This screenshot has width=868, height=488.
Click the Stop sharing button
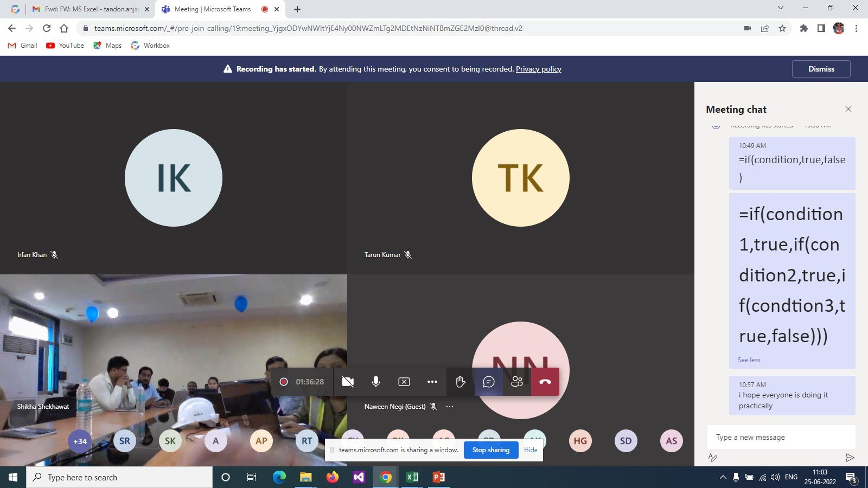(490, 450)
